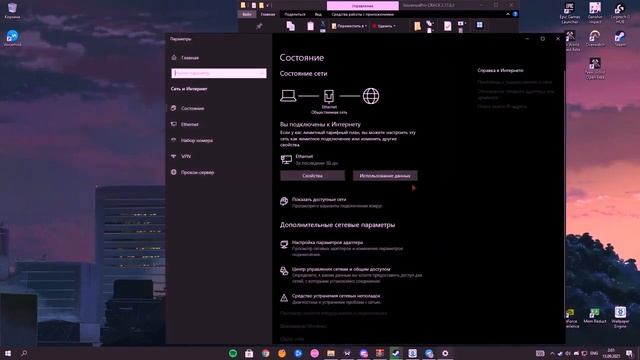Select the Genshin Impact desktop shortcut
This screenshot has height=360, width=640.
[x=595, y=12]
